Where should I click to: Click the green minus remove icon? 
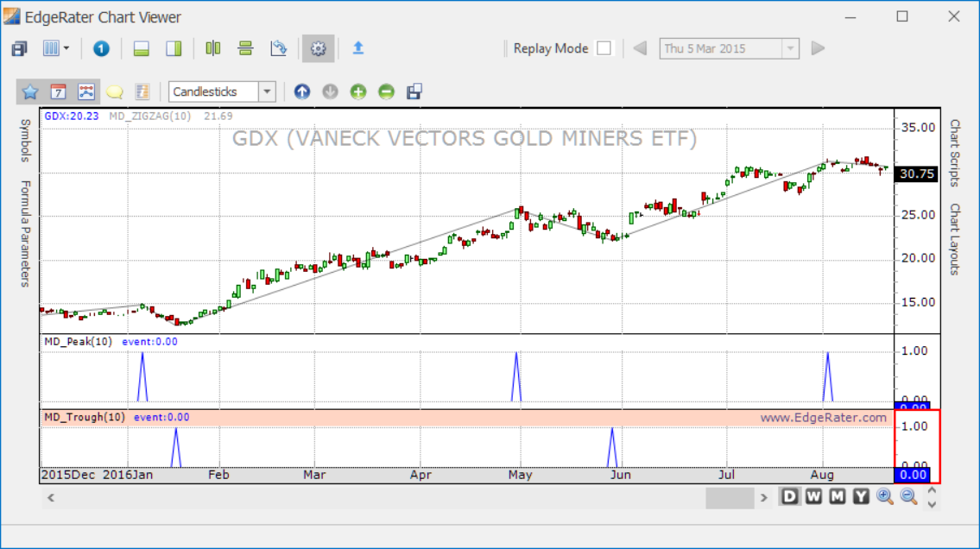[386, 91]
